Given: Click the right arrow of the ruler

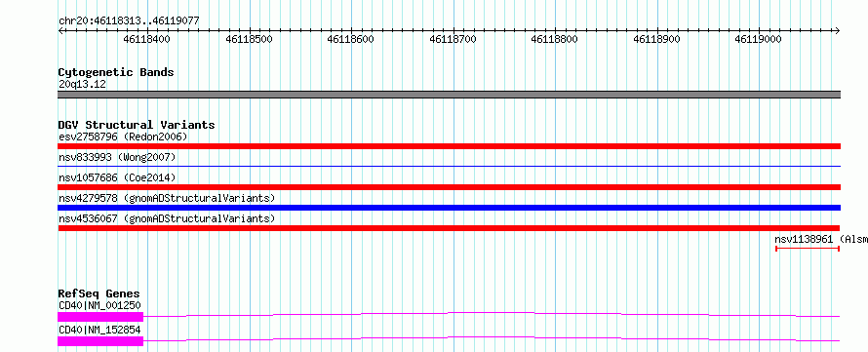Looking at the screenshot, I should coord(838,31).
